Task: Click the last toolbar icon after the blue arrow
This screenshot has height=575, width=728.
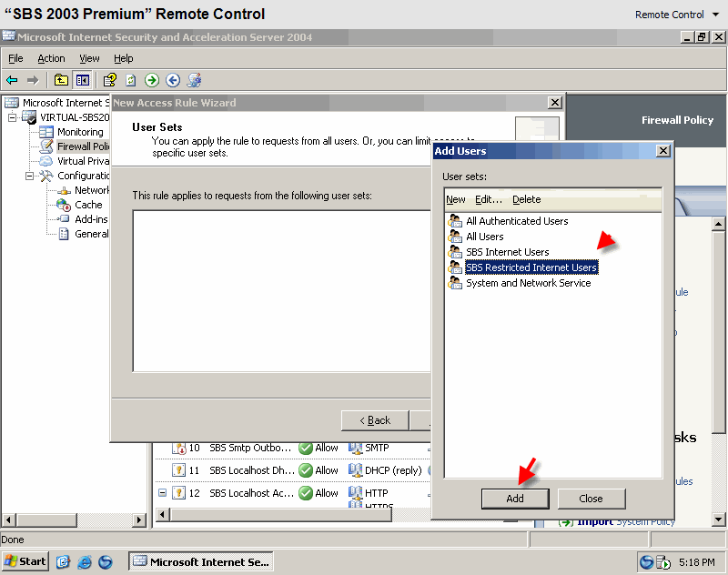Action: (194, 80)
